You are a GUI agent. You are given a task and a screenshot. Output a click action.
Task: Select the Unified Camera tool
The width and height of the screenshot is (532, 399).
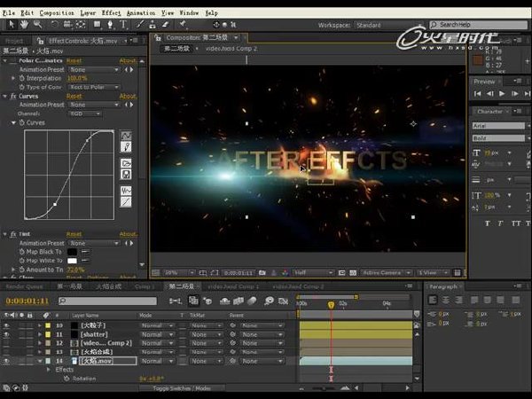coord(67,25)
